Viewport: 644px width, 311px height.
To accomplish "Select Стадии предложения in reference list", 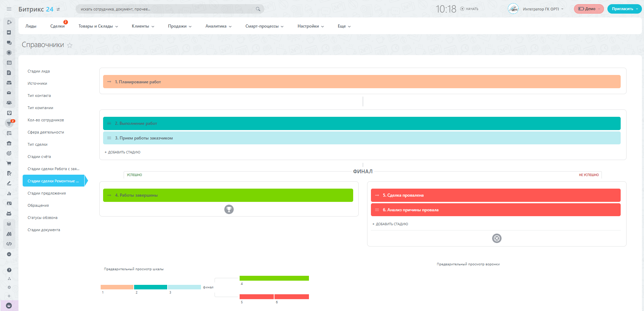I will [x=47, y=193].
